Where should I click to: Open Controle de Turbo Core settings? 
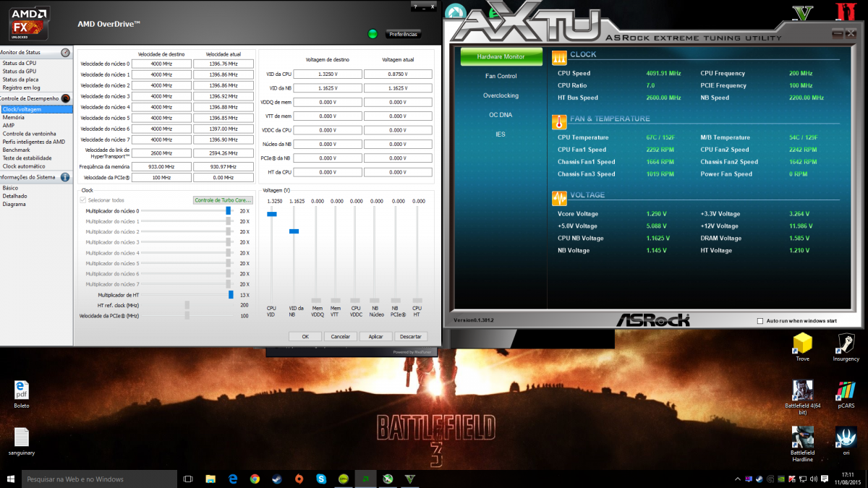(222, 200)
